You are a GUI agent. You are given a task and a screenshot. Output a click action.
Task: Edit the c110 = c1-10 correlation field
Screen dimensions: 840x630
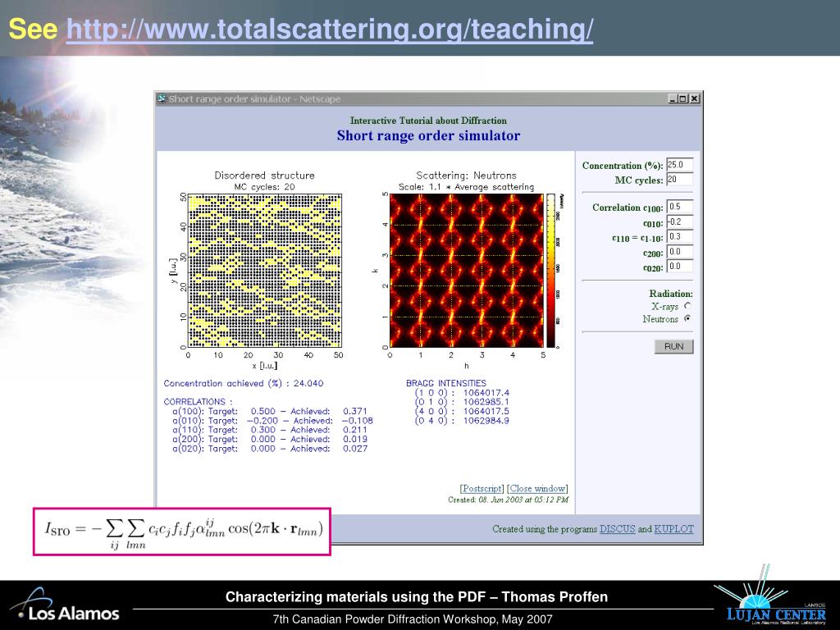click(x=680, y=237)
